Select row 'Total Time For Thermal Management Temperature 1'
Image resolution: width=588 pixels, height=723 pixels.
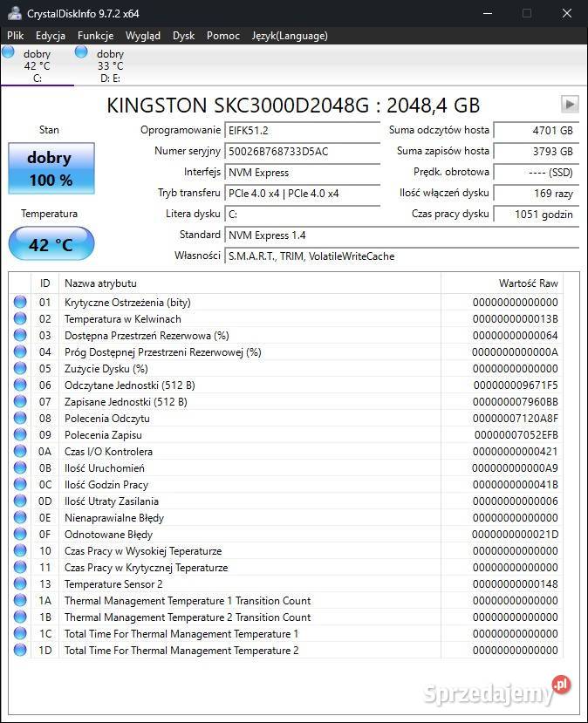coord(286,633)
